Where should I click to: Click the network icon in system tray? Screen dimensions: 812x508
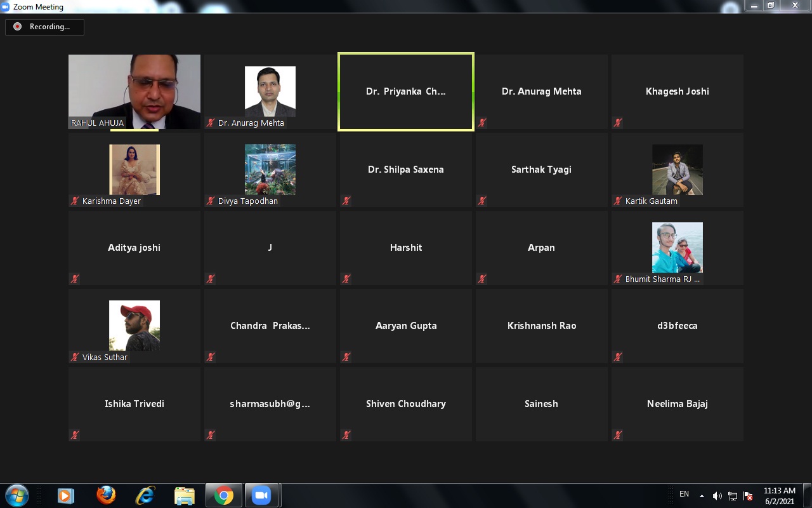(733, 496)
